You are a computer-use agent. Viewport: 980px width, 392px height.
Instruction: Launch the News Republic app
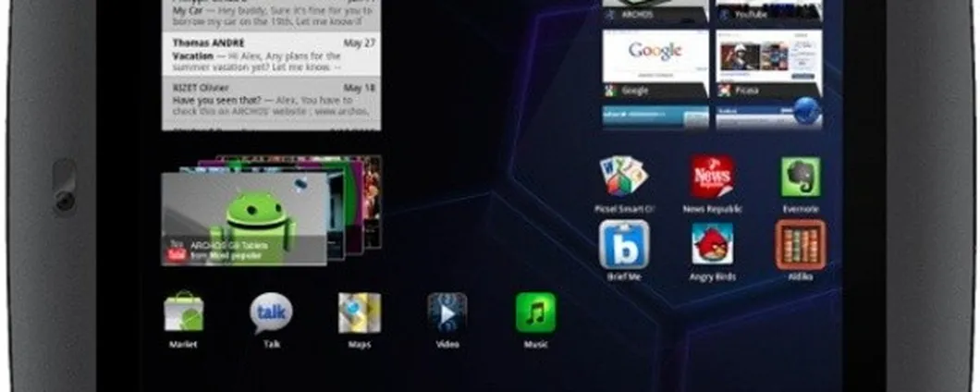[x=713, y=177]
